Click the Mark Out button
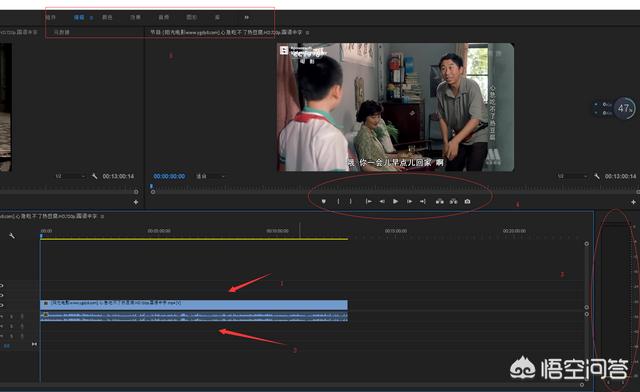 [x=351, y=201]
